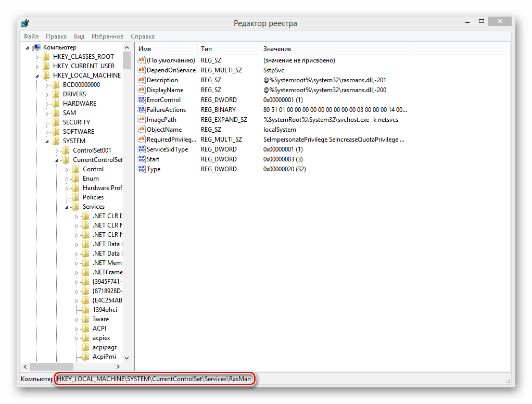Image resolution: width=532 pixels, height=404 pixels.
Task: Click the DWORD icon of ErrorControl value
Action: click(142, 99)
